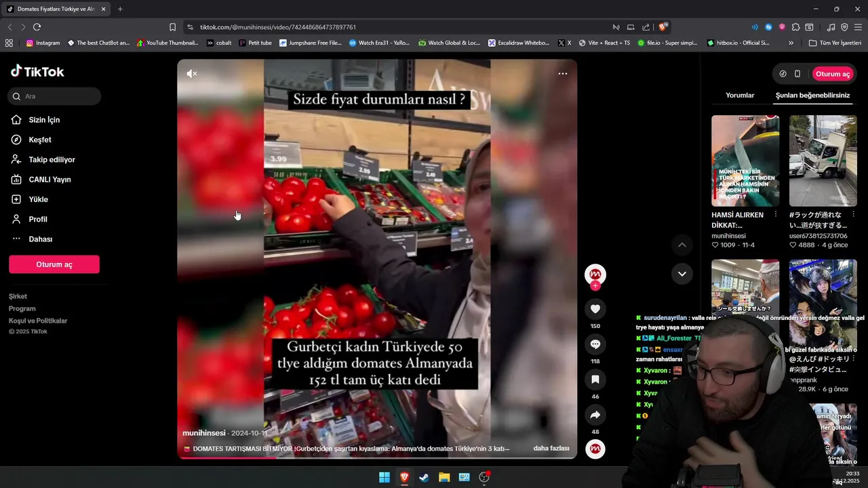This screenshot has height=488, width=868.
Task: Bookmark the video to favorites
Action: 595,380
